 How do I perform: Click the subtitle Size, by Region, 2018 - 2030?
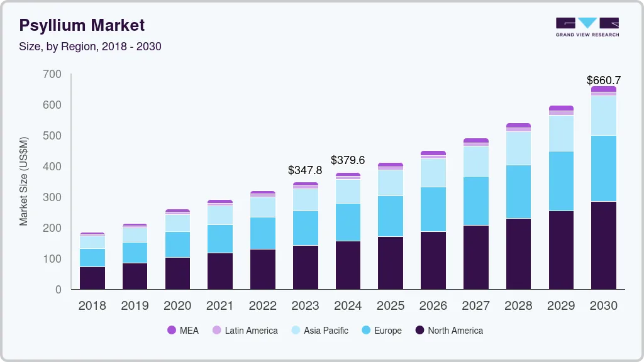tap(91, 47)
